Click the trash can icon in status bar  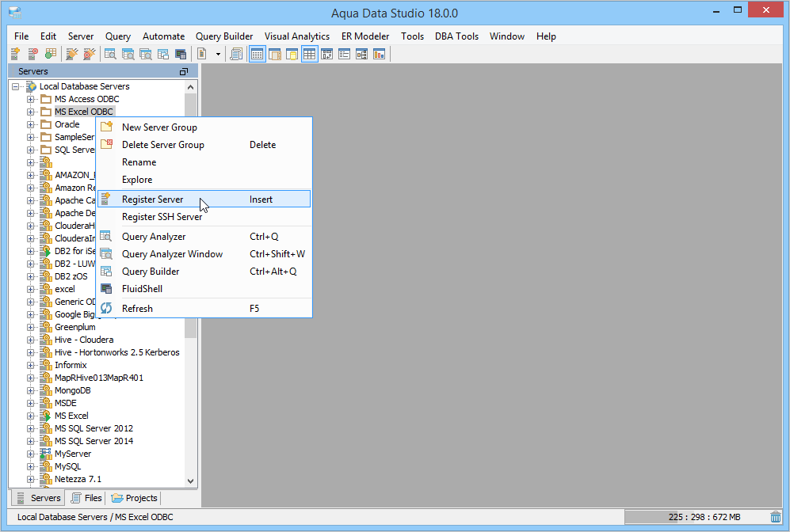776,517
